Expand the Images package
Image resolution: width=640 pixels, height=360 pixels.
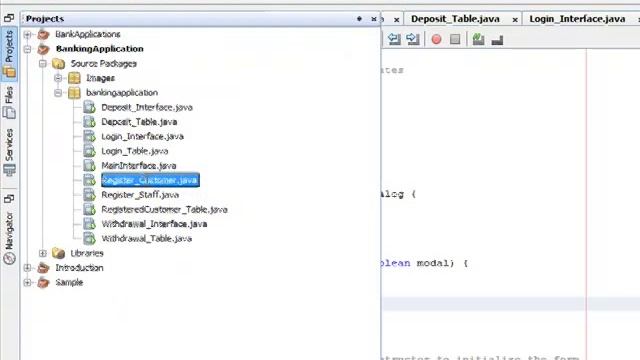[58, 78]
